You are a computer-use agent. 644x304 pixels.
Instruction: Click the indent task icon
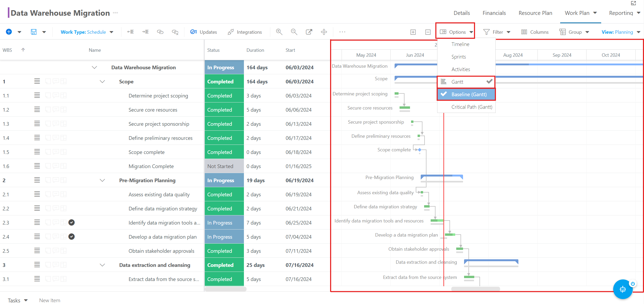click(x=145, y=32)
